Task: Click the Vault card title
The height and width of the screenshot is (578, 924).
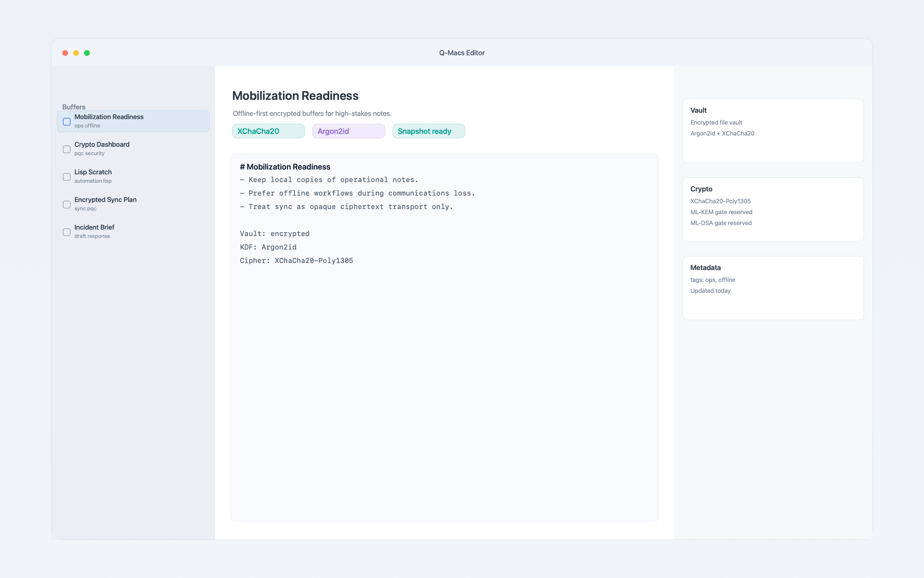Action: [698, 110]
